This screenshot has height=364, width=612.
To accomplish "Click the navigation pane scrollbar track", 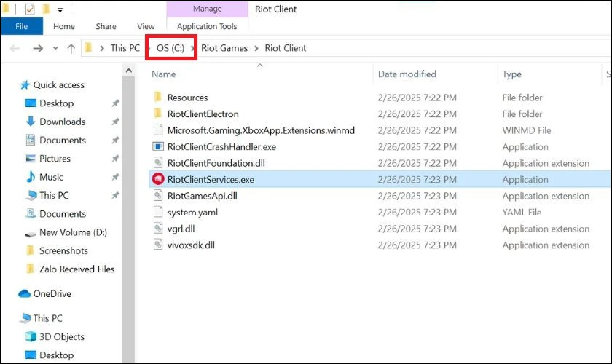I will click(x=128, y=218).
